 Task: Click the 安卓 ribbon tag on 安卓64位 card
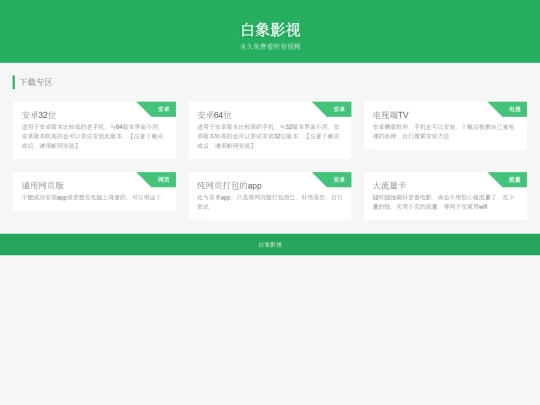(339, 109)
